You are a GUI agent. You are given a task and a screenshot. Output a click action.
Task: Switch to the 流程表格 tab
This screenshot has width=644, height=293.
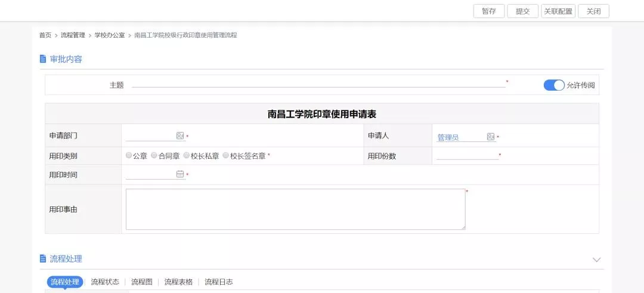(x=179, y=282)
